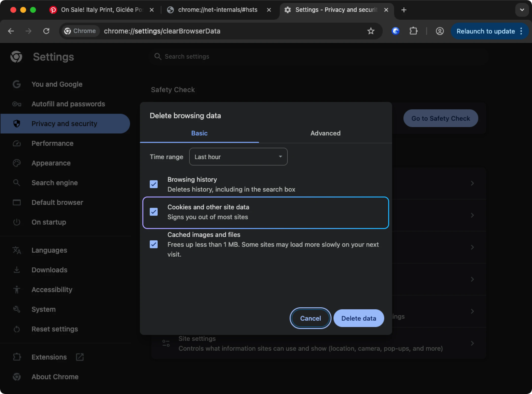Uncheck the Browsing history checkbox
The width and height of the screenshot is (532, 394).
pos(154,184)
